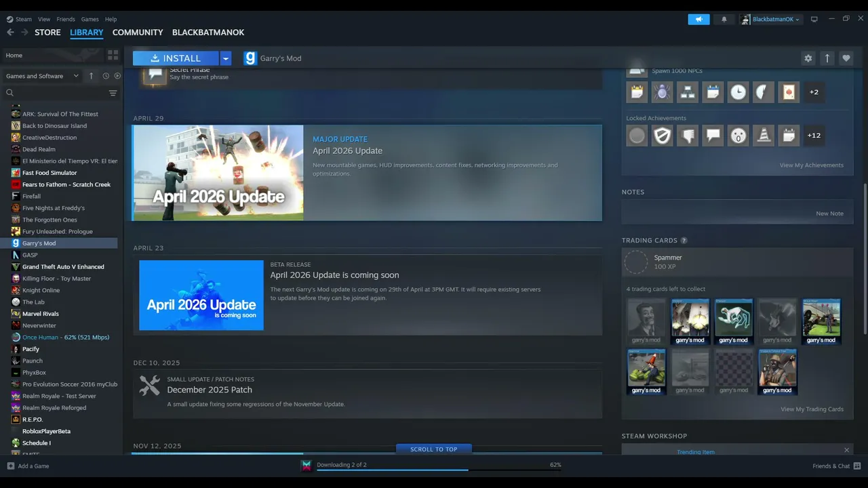Open the announcements megaphone button
The height and width of the screenshot is (488, 868).
tap(698, 19)
